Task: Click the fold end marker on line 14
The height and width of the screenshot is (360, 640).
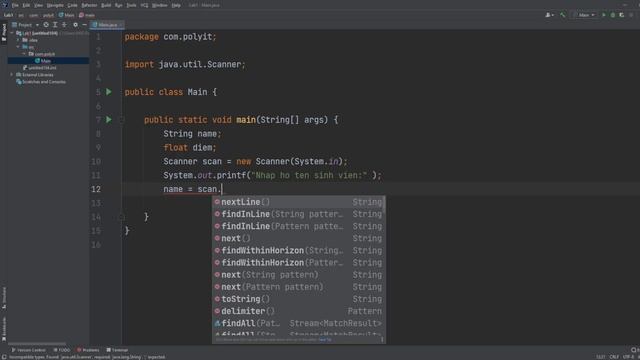Action: (x=122, y=217)
